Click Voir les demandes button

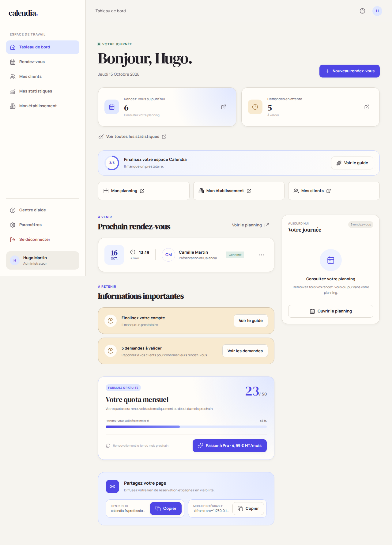point(245,351)
